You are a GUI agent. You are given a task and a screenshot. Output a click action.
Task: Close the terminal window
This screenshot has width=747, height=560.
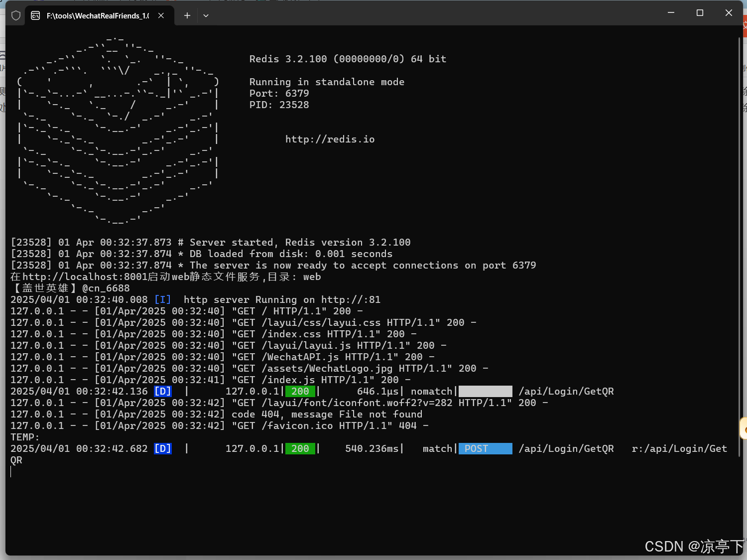(x=729, y=13)
